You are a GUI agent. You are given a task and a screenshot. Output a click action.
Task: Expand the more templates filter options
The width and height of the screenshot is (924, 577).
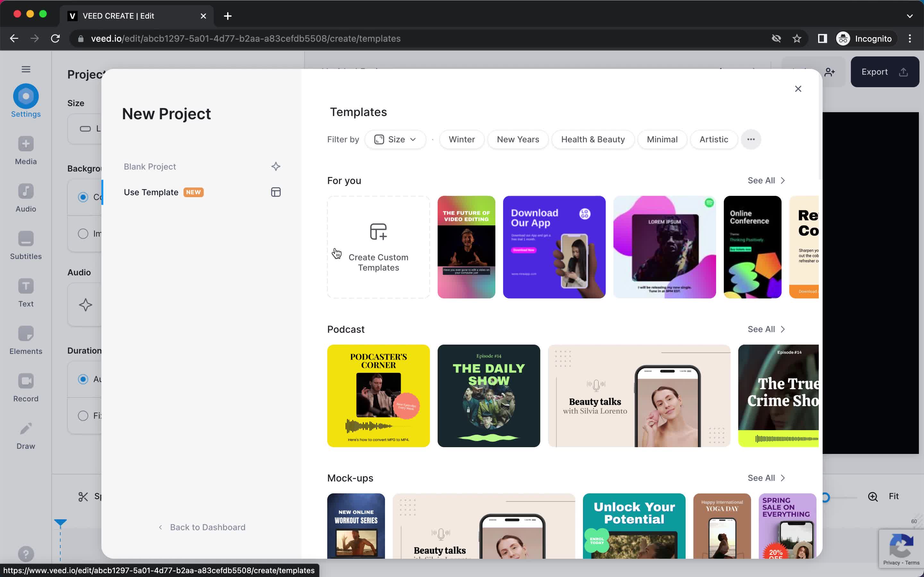750,139
